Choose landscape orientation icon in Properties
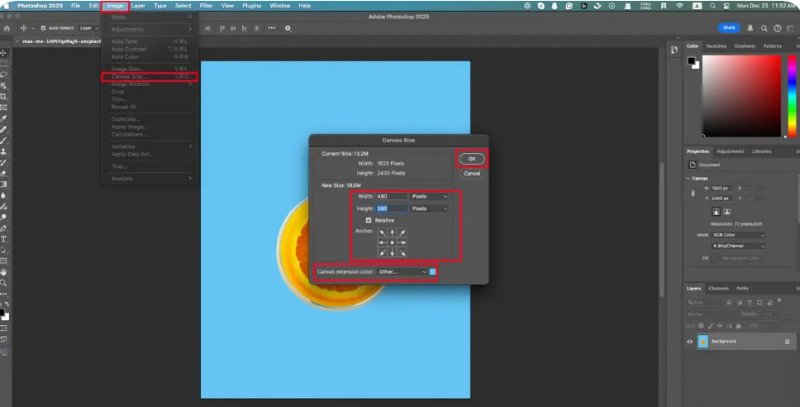 point(727,212)
